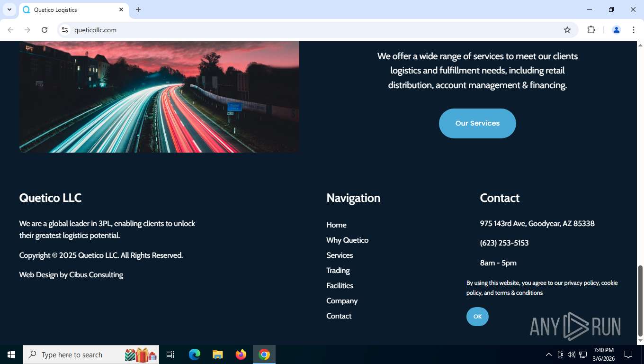Click the phone number (623) 253-5153

click(504, 243)
